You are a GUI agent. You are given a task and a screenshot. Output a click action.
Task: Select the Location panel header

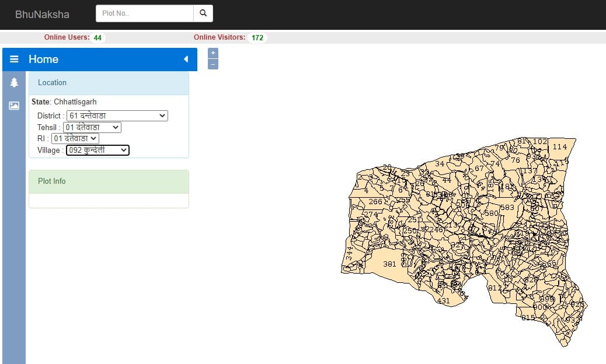coord(109,83)
